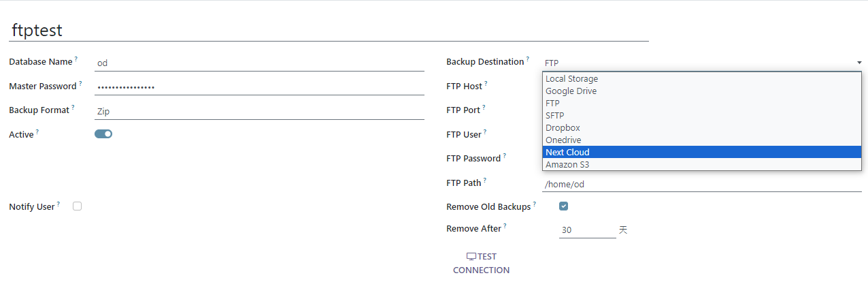Open the Backup Format Zip selector
The height and width of the screenshot is (297, 868).
[x=258, y=111]
